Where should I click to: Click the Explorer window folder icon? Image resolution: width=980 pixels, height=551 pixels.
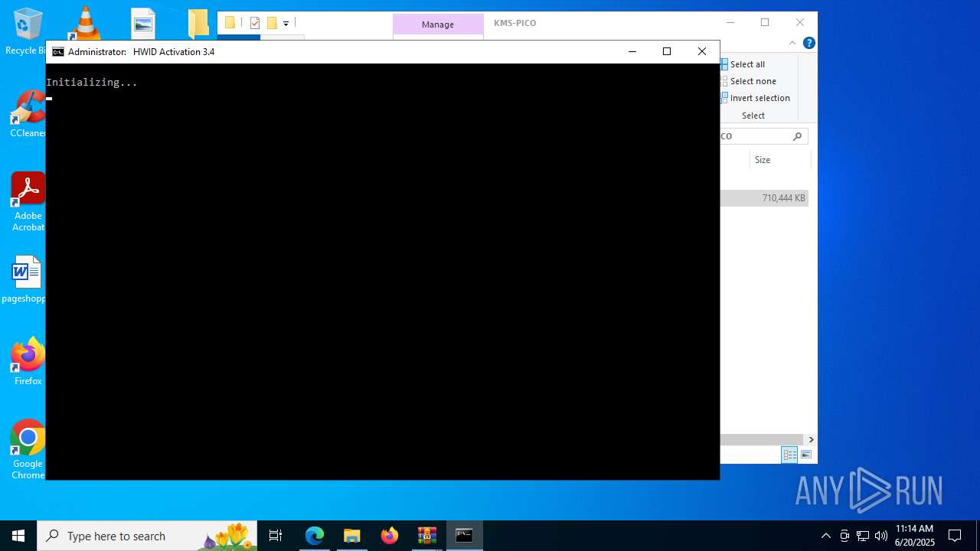(x=230, y=23)
